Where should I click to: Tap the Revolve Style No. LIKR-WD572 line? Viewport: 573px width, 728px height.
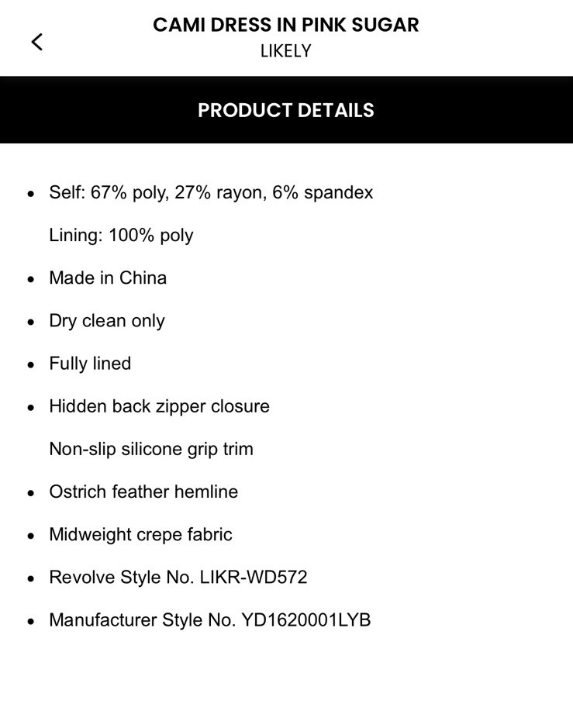[178, 577]
